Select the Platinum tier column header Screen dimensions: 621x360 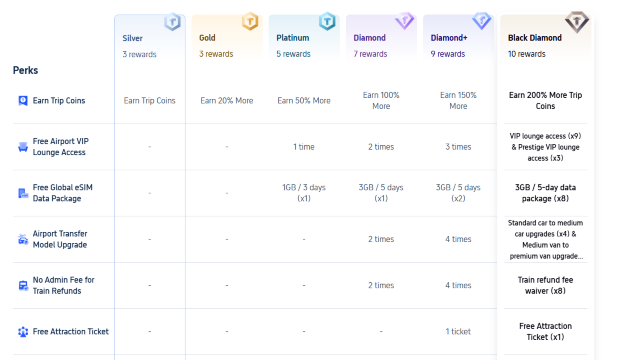(x=304, y=38)
